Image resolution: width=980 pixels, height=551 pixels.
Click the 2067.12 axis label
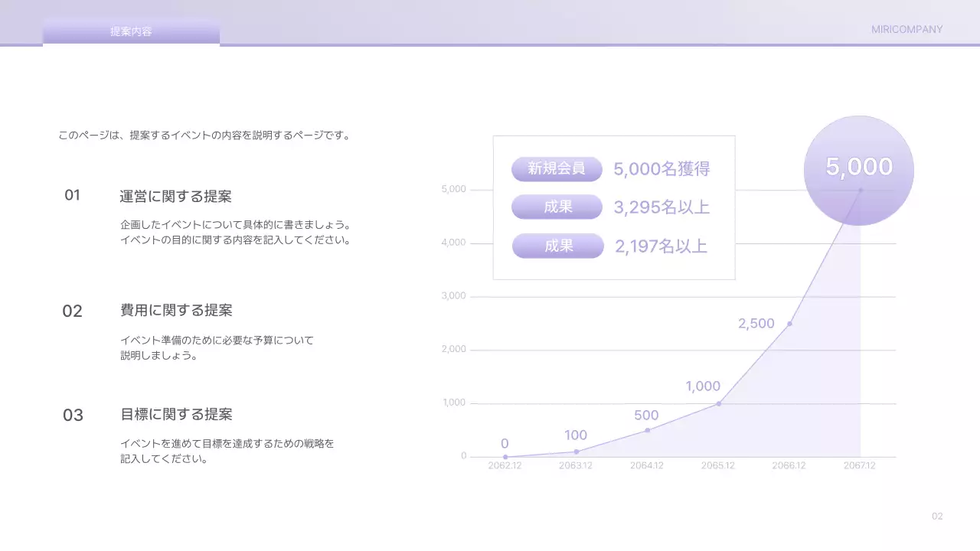point(861,465)
